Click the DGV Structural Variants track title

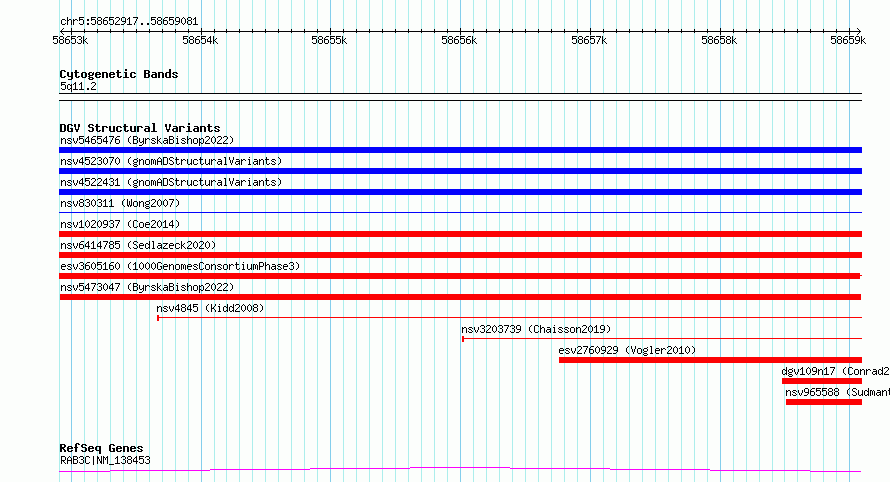(140, 128)
